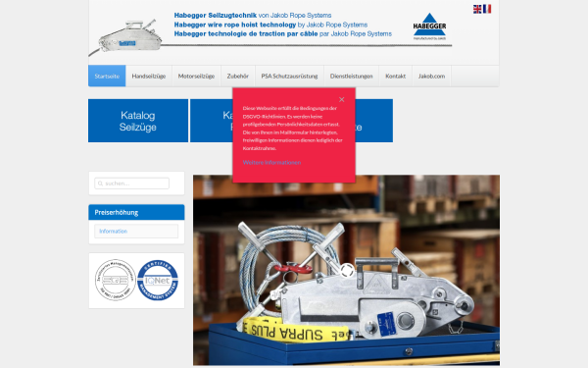The image size is (588, 368).
Task: Switch language to English via UK flag
Action: click(x=477, y=9)
